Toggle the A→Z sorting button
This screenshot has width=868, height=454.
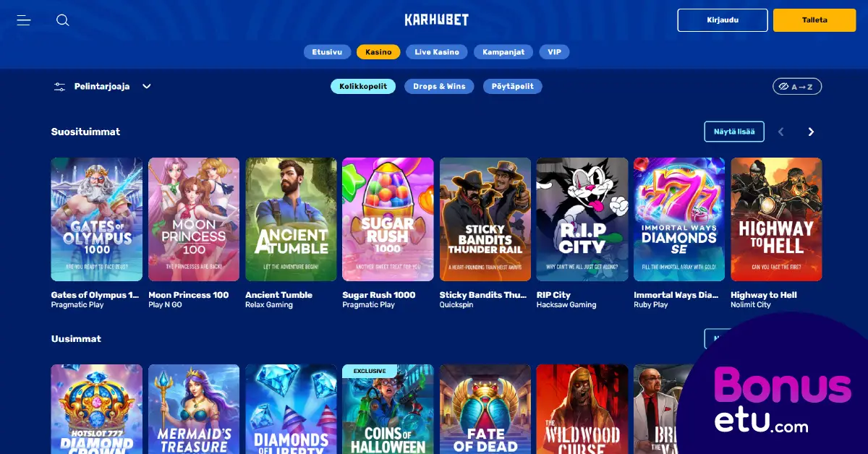(797, 87)
